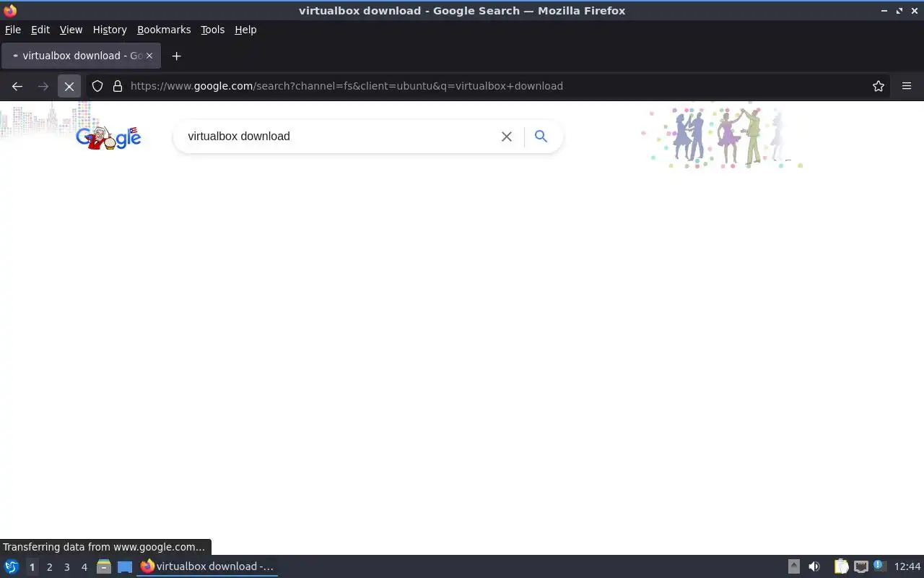This screenshot has width=924, height=578.
Task: Click the greyed-out forward arrow button
Action: (x=43, y=86)
